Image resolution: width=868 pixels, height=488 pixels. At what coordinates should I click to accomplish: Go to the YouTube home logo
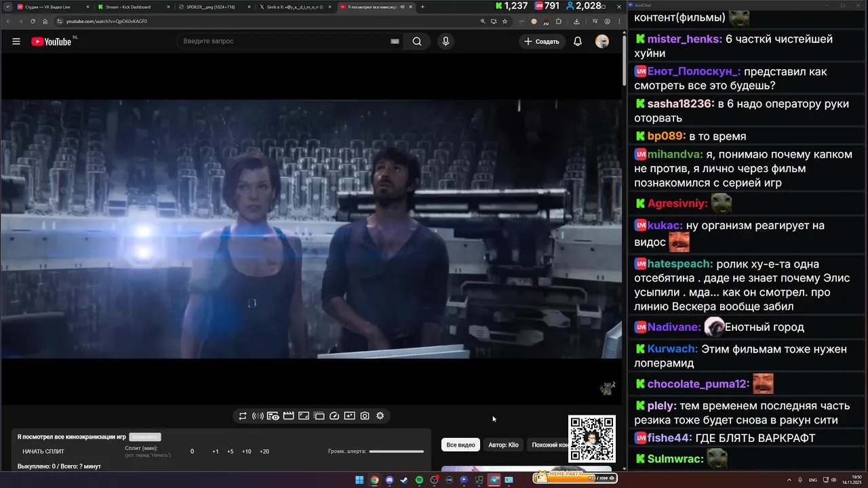[52, 41]
